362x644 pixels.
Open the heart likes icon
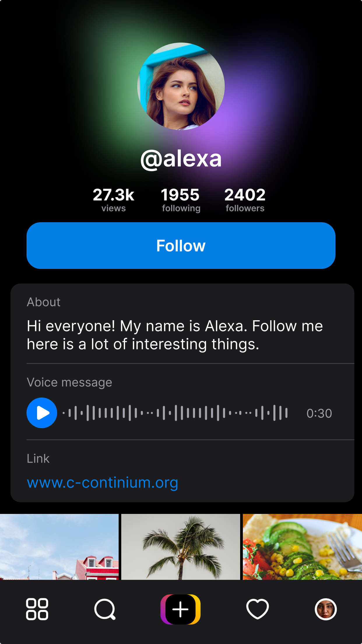[x=257, y=609]
